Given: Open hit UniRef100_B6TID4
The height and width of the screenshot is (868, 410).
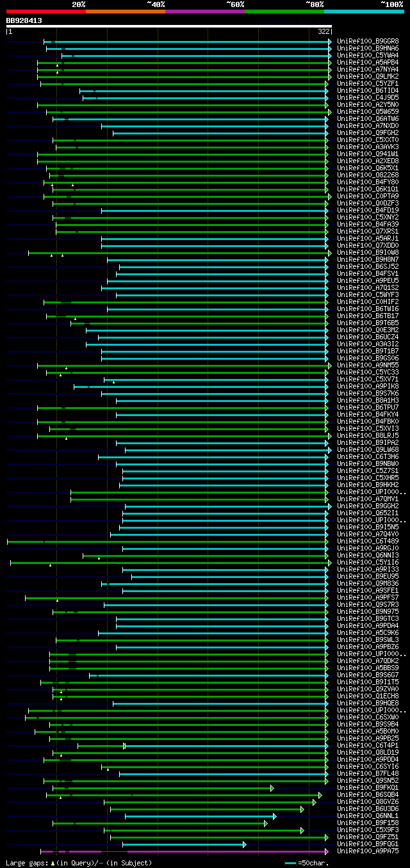Looking at the screenshot, I should coord(368,90).
